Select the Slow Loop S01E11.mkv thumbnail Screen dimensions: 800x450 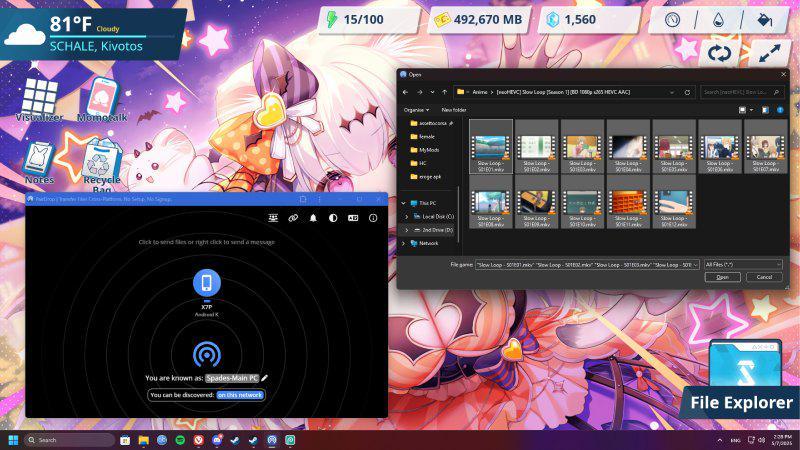[x=628, y=202]
